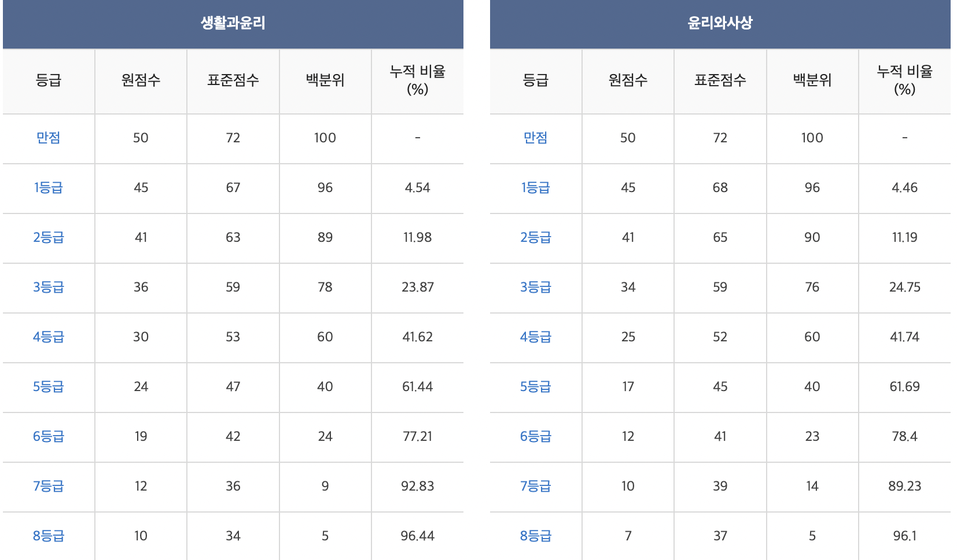Open 7등급 link in 생활과윤리 table
Viewport: 957px width, 560px height.
[x=49, y=486]
